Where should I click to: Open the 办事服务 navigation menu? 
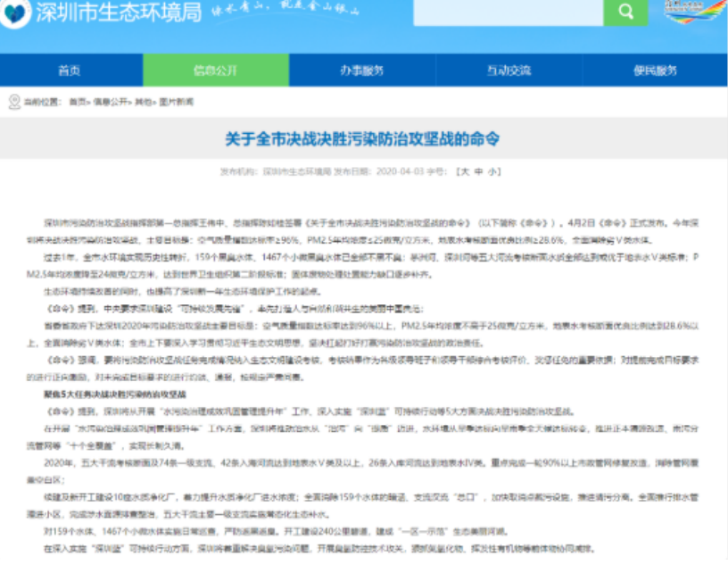[363, 71]
